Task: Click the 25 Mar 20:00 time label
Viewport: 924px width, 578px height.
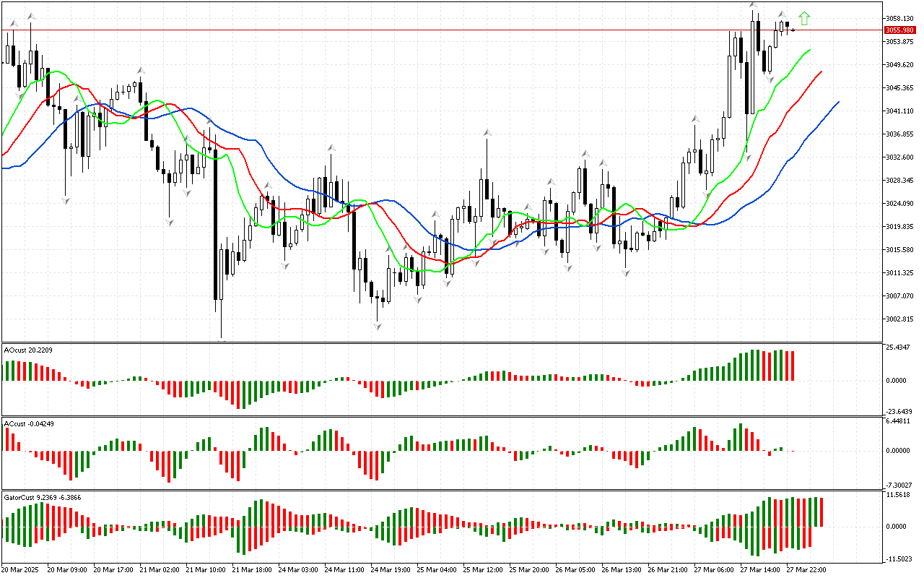Action: [529, 570]
